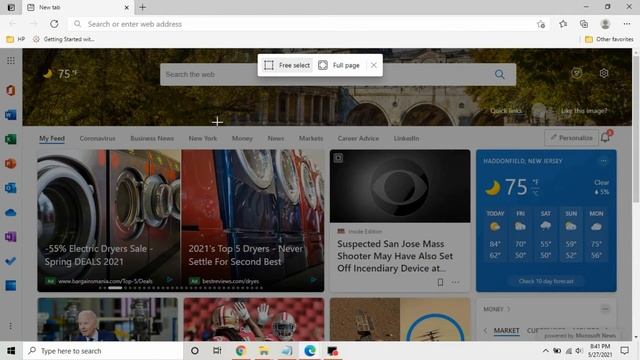Screen dimensions: 640x360
Task: Select the Markets tab
Action: tap(311, 138)
